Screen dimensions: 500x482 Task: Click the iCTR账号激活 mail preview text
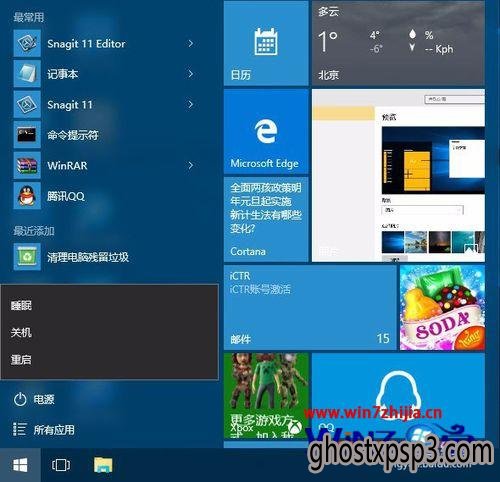[x=260, y=289]
